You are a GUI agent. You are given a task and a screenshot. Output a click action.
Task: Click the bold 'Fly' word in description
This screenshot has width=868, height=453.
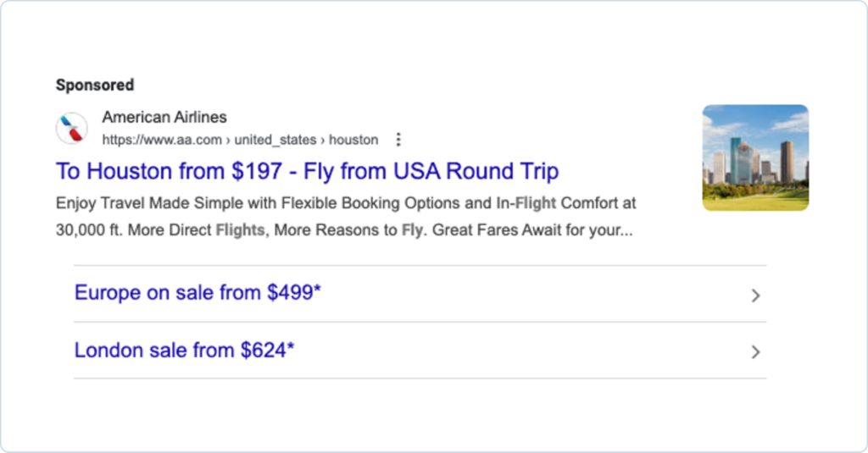pos(412,230)
